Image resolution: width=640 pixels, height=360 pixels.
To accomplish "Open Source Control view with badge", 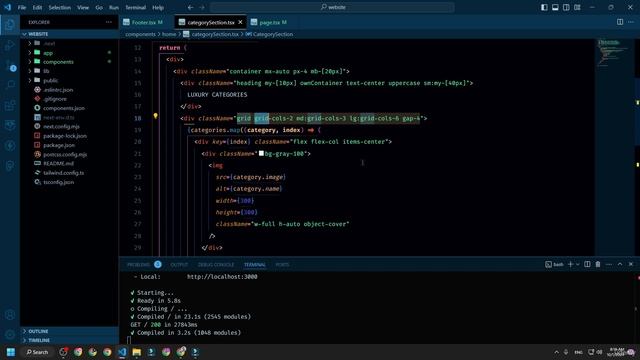I will (x=10, y=65).
